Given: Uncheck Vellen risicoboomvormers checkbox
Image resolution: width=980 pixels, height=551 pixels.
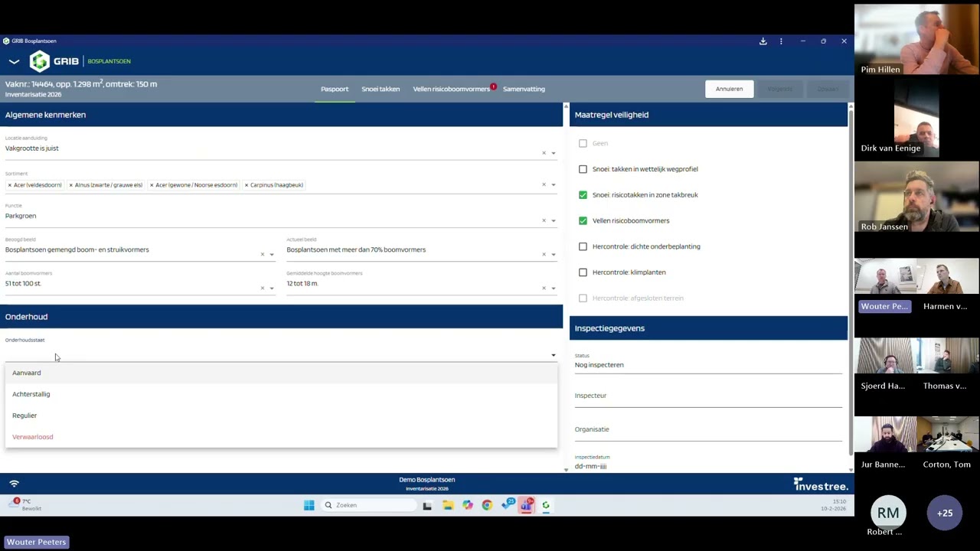Looking at the screenshot, I should [x=583, y=220].
